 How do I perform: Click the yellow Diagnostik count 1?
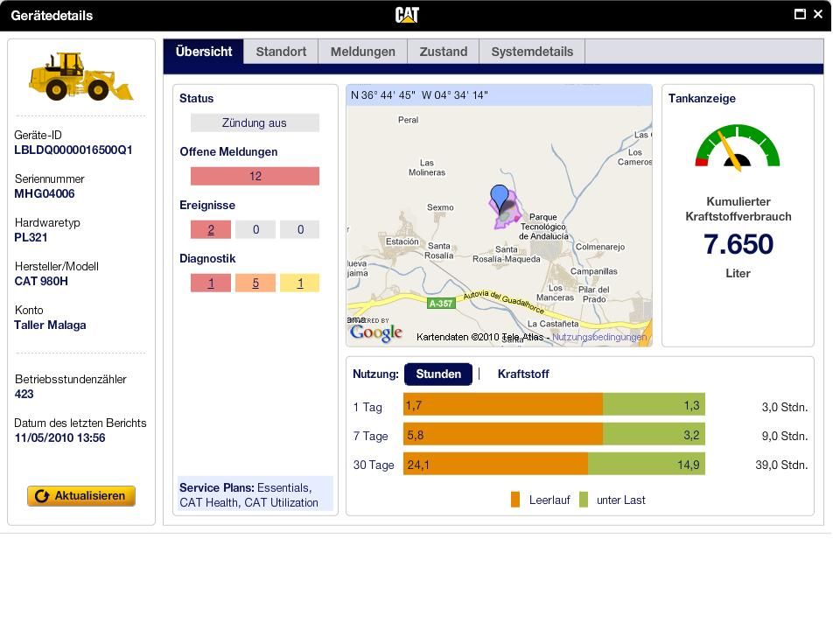pos(300,283)
